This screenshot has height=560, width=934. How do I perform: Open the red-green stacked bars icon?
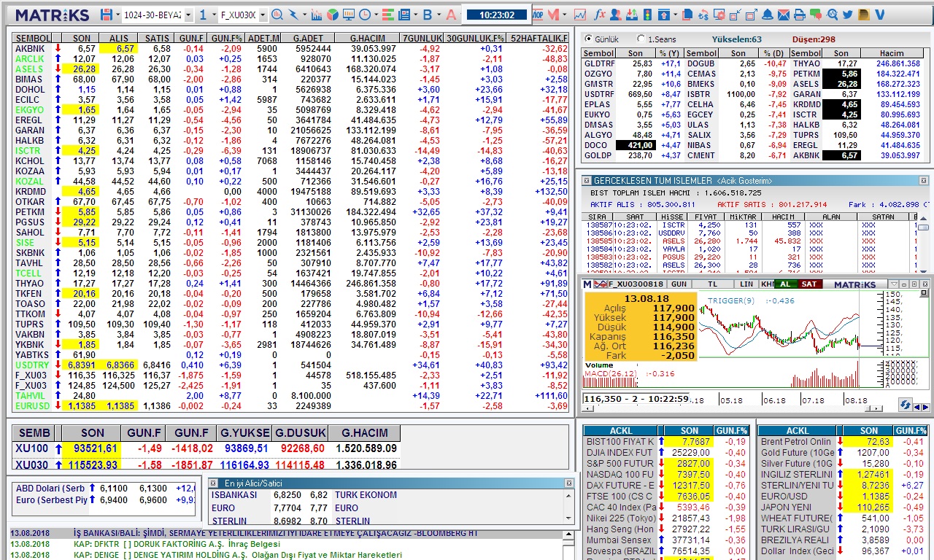(388, 15)
